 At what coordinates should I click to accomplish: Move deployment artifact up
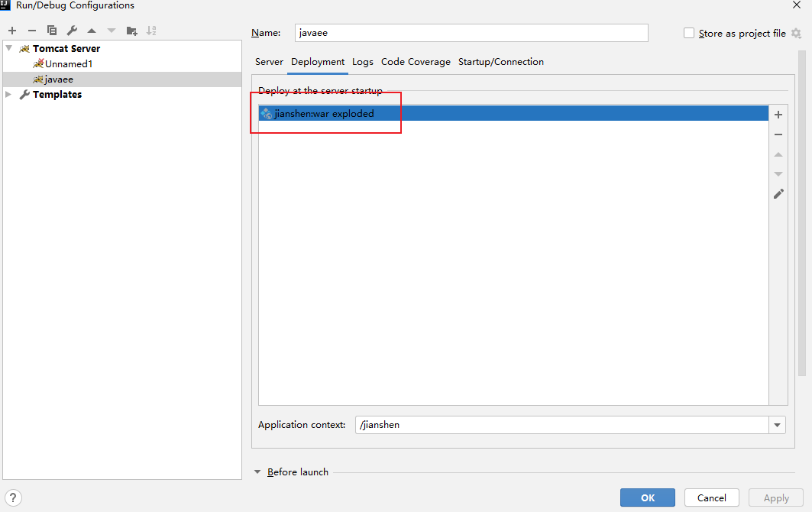tap(778, 154)
